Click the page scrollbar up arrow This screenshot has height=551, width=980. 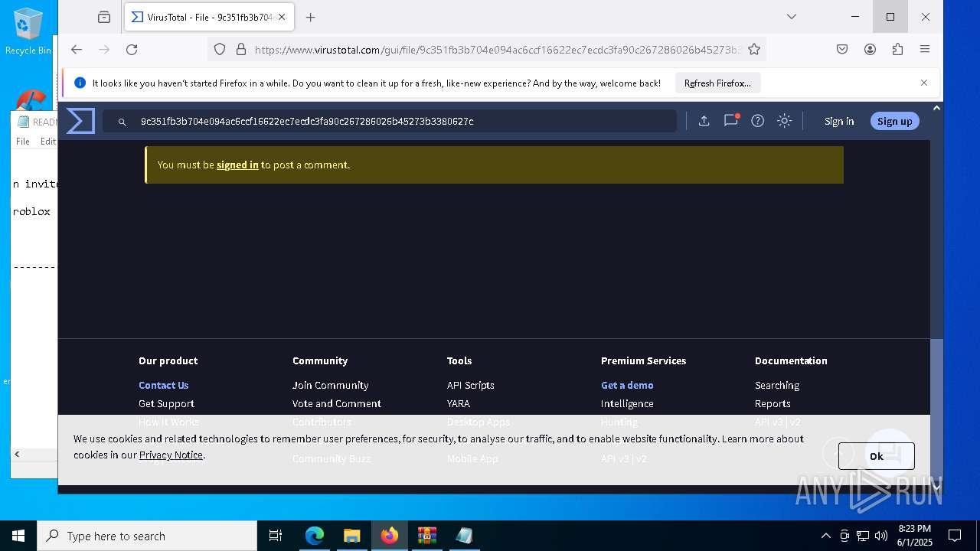pyautogui.click(x=936, y=108)
